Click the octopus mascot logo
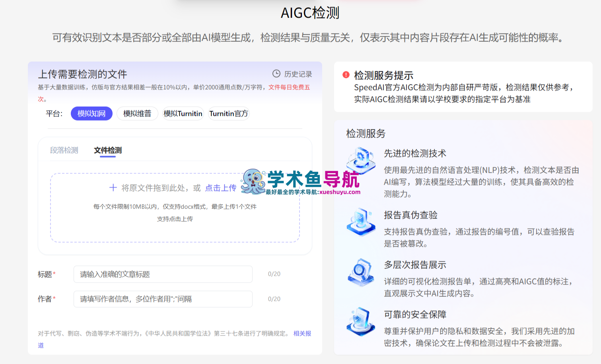The image size is (601, 364). point(253,181)
